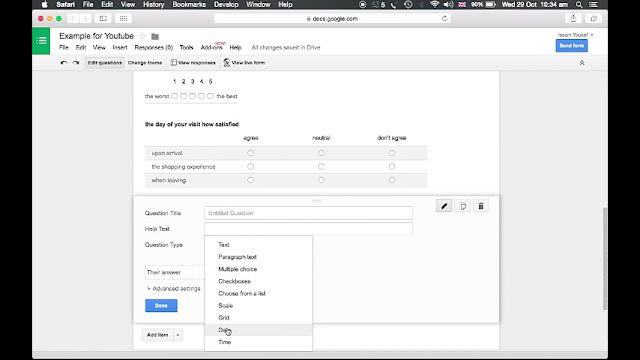Click the undo arrow in toolbar
The height and width of the screenshot is (360, 640).
coord(64,63)
